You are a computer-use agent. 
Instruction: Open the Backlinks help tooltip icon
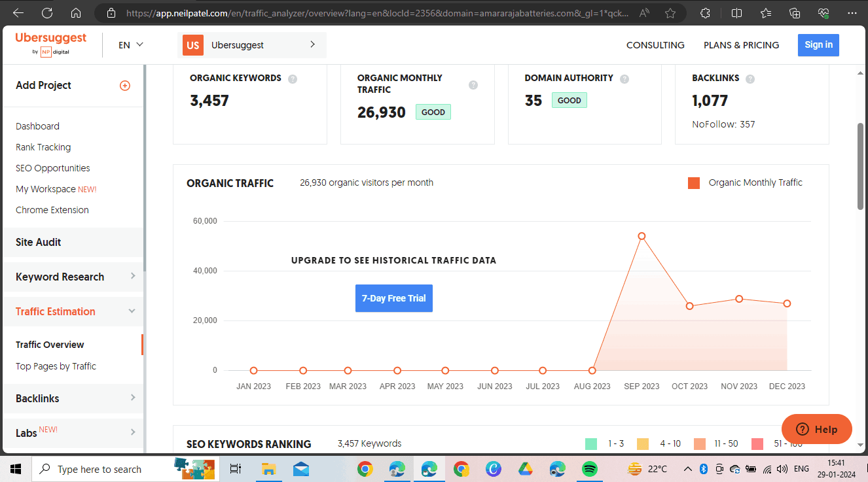click(751, 78)
